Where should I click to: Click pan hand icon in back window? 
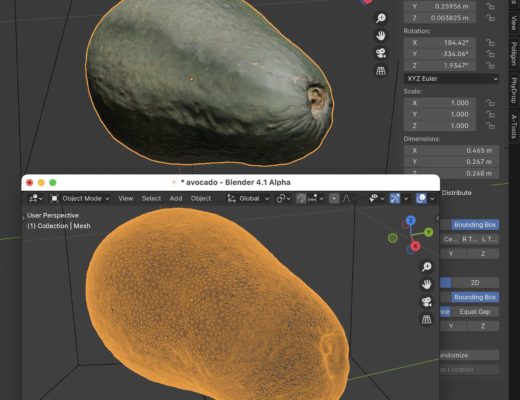click(381, 35)
